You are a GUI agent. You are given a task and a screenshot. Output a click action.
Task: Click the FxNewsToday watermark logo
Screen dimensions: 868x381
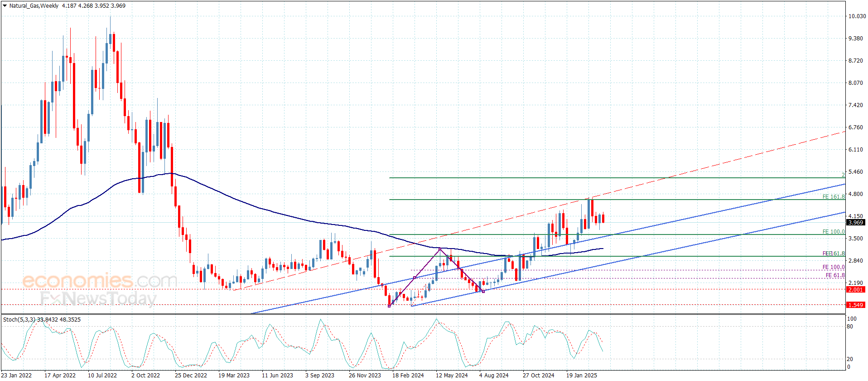click(x=98, y=298)
